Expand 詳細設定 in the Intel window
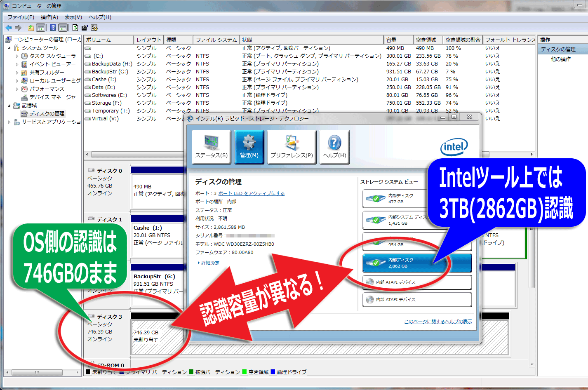Image resolution: width=588 pixels, height=390 pixels. tap(208, 263)
